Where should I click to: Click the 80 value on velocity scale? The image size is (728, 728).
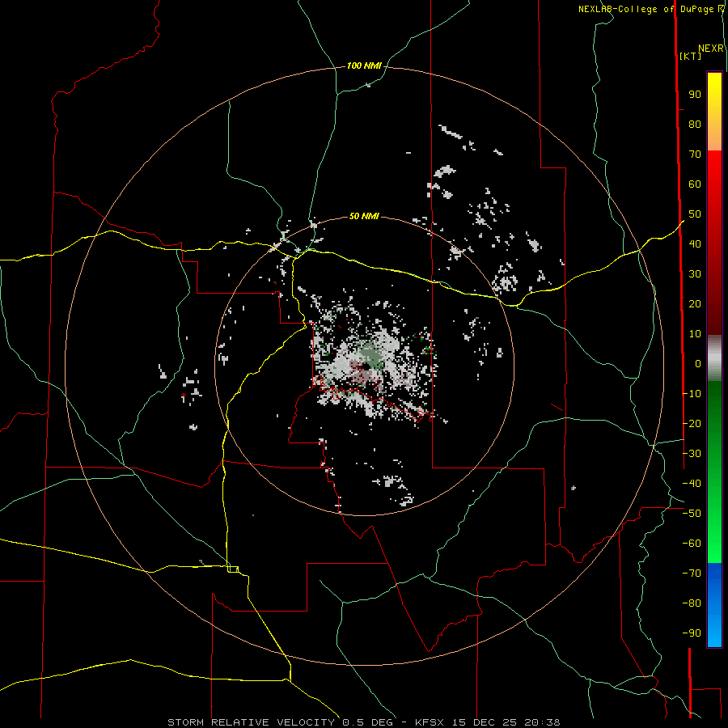coord(695,125)
